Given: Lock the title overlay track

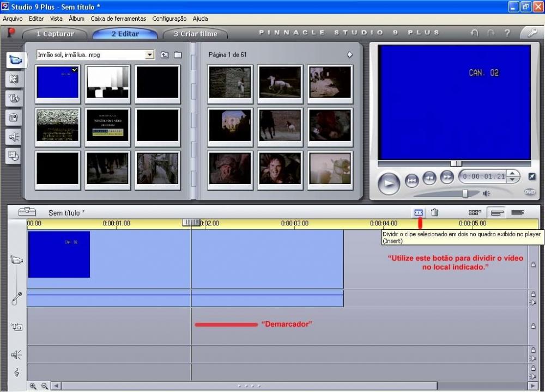Looking at the screenshot, I should click(x=533, y=326).
